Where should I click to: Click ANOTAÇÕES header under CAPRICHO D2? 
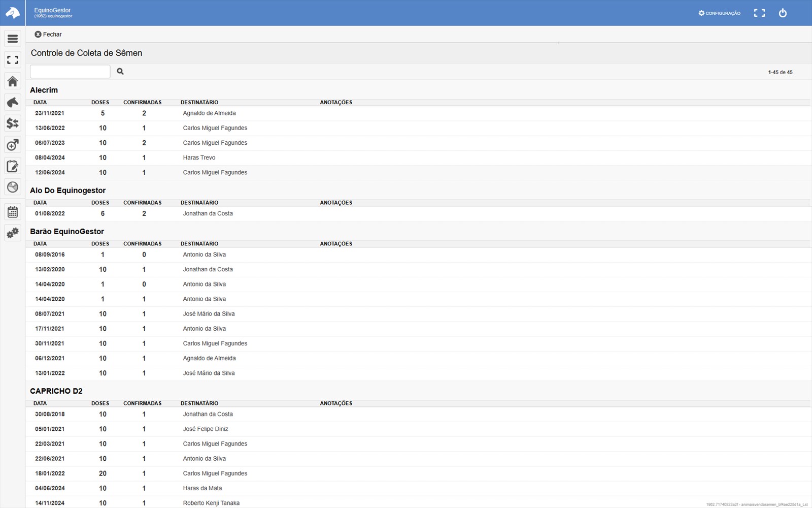336,403
